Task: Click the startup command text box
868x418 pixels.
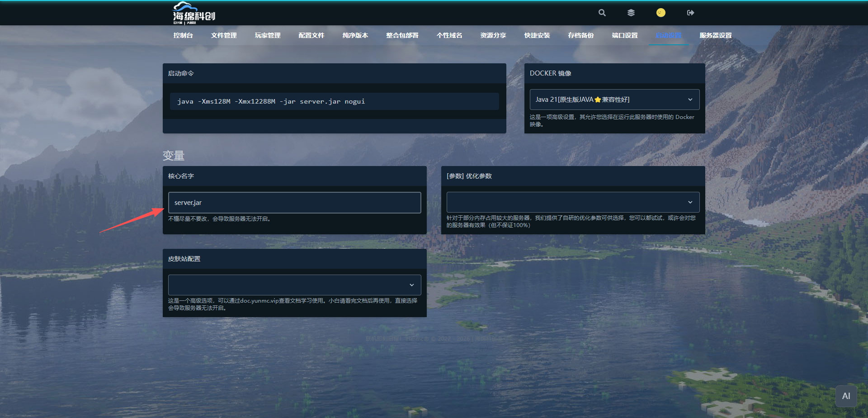Action: tap(335, 101)
